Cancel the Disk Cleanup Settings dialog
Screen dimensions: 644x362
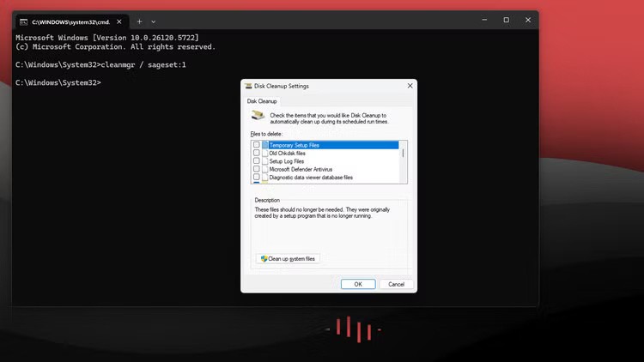point(397,284)
